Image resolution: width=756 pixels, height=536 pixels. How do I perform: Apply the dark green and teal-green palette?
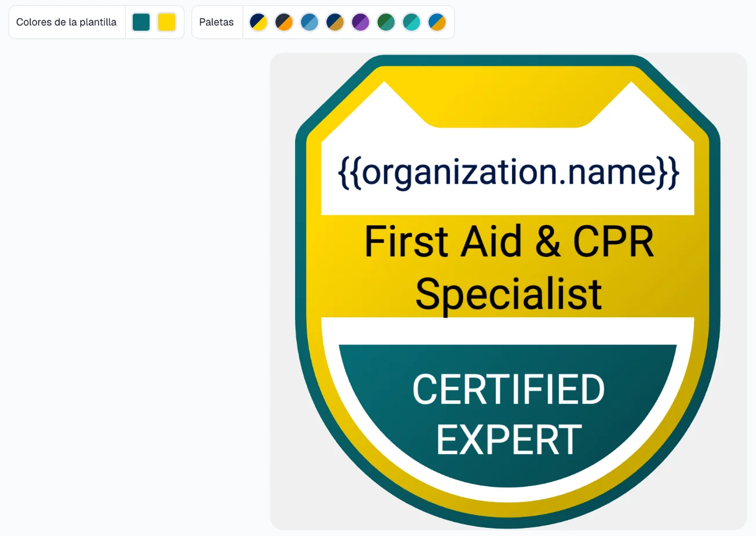(386, 22)
